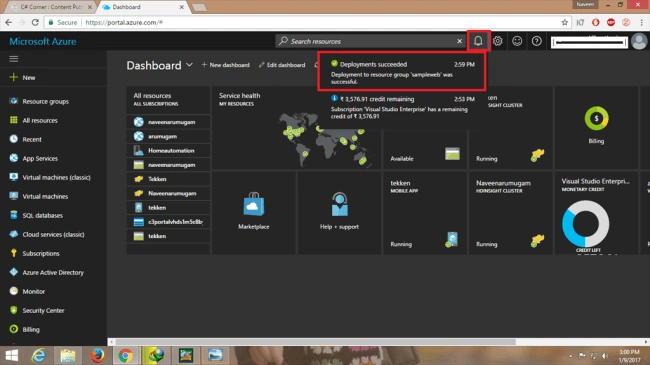The width and height of the screenshot is (650, 365).
Task: Click the user account avatar
Action: (639, 41)
